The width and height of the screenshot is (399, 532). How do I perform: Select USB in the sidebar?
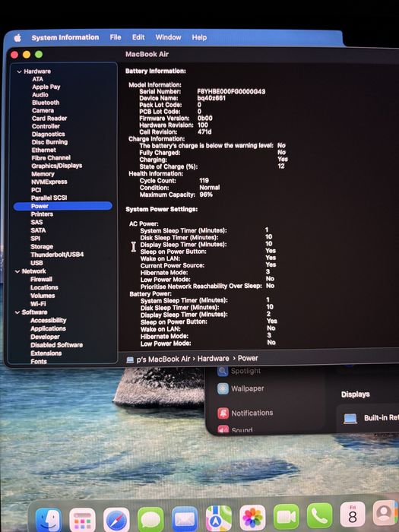pos(36,263)
